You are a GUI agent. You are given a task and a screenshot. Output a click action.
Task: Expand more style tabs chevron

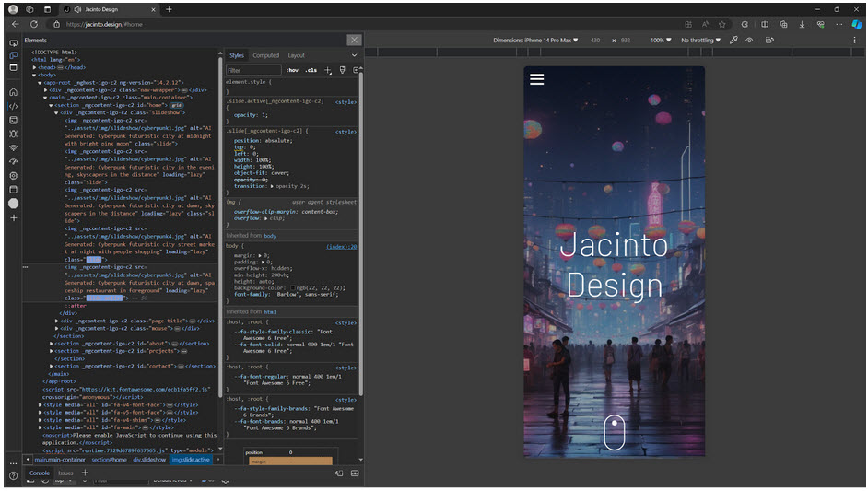click(354, 55)
